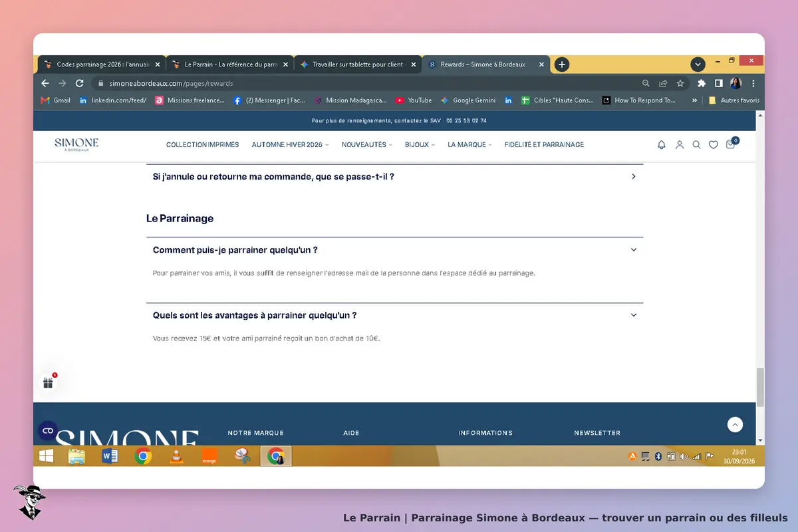
Task: Switch to the 'Travailler sur tablette' tab
Action: [358, 65]
